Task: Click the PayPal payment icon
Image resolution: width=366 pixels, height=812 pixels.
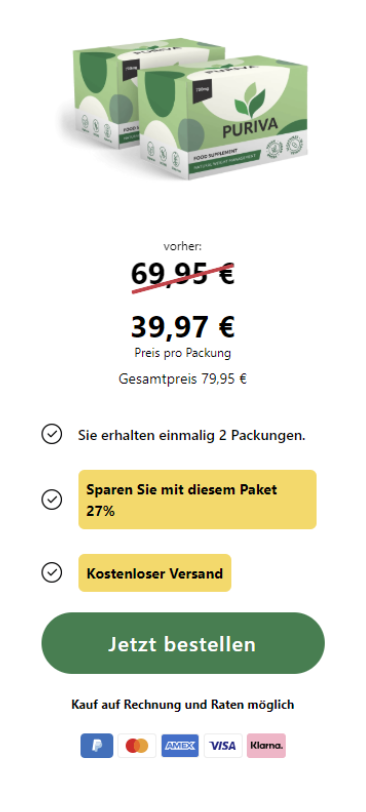Action: 96,746
